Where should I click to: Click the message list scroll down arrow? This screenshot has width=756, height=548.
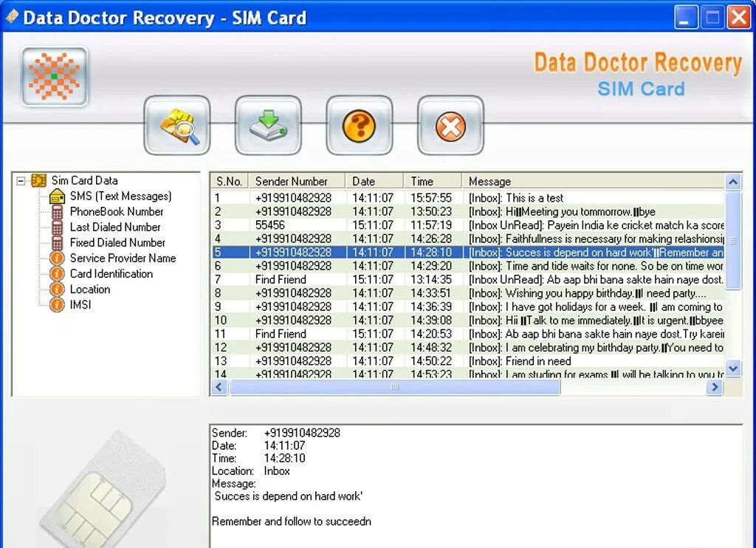click(x=733, y=369)
